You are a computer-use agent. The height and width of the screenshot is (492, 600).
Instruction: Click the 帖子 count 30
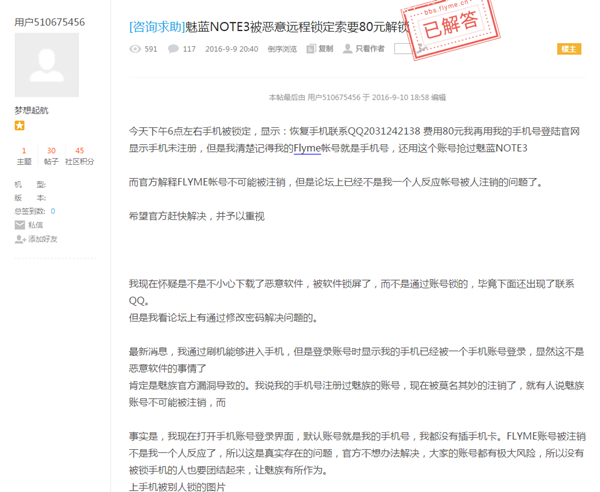[51, 151]
